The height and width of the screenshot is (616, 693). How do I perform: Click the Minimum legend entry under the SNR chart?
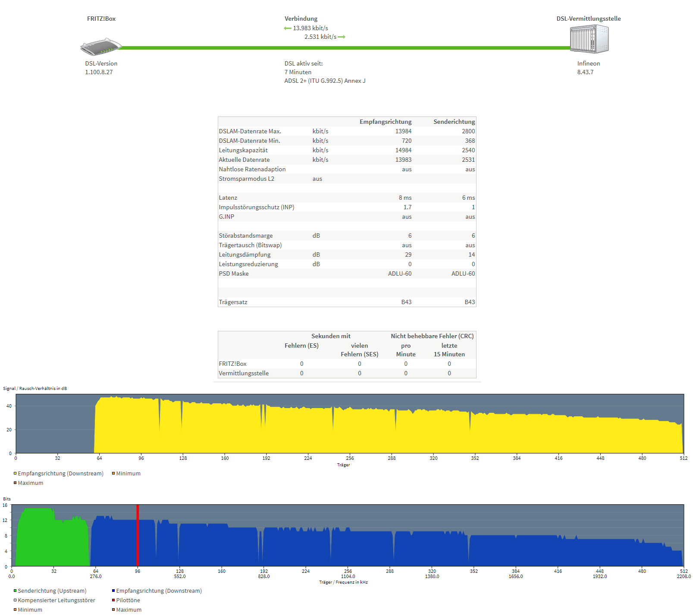(128, 474)
